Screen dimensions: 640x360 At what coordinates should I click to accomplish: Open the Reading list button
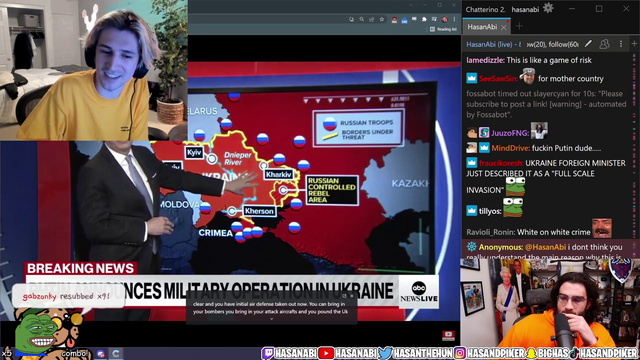coord(443,29)
